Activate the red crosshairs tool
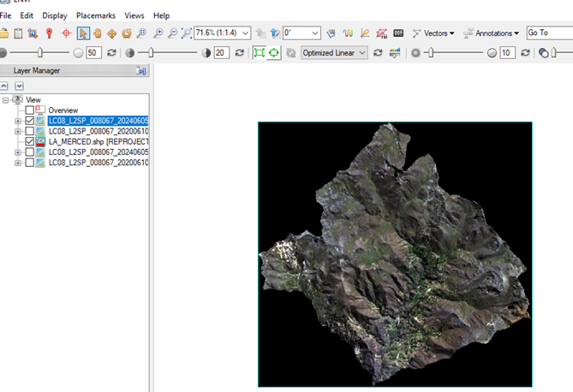The image size is (573, 392). (x=66, y=33)
